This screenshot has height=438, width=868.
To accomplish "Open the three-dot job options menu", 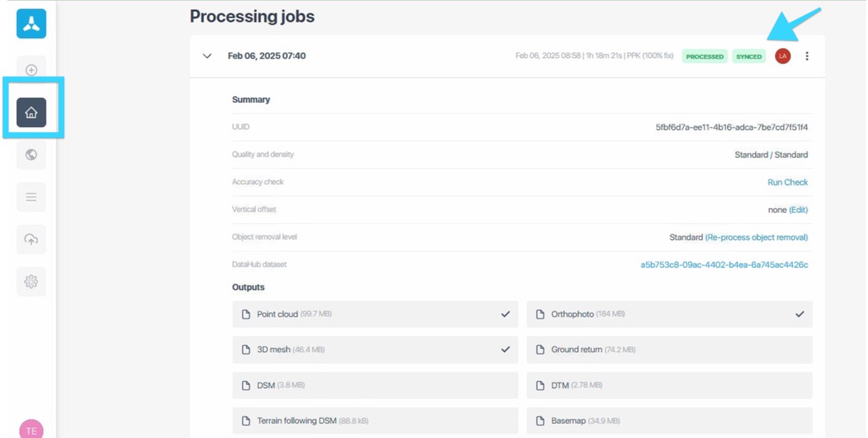I will (807, 56).
